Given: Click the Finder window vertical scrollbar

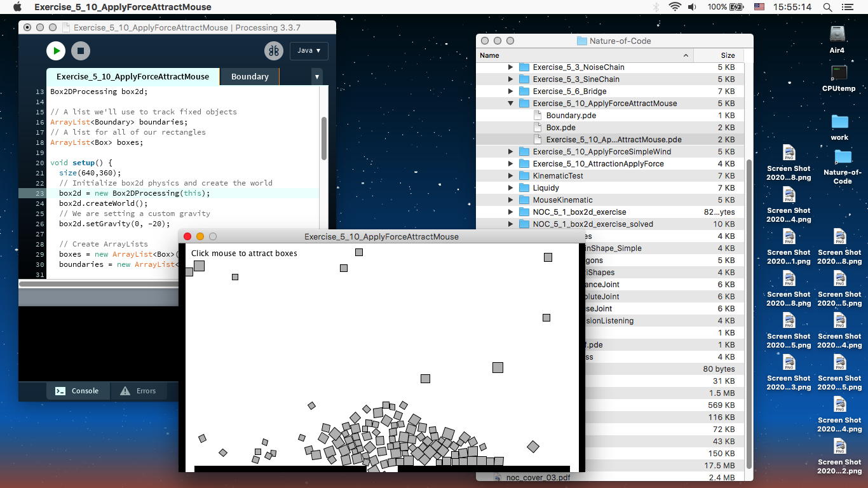Looking at the screenshot, I should tap(749, 315).
